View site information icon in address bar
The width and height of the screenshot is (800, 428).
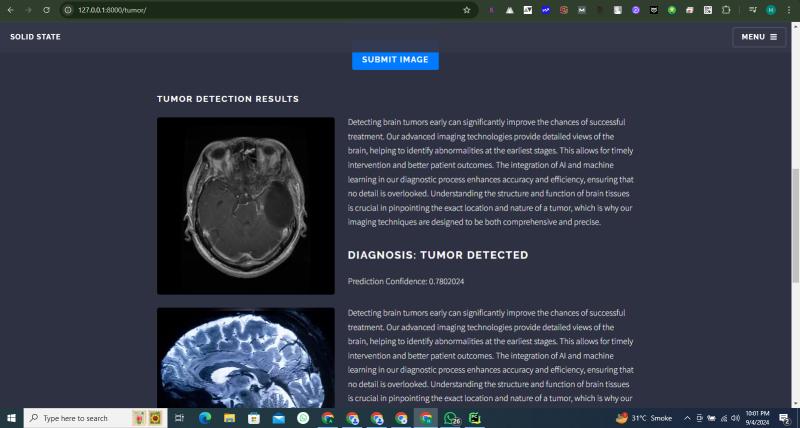[x=68, y=10]
